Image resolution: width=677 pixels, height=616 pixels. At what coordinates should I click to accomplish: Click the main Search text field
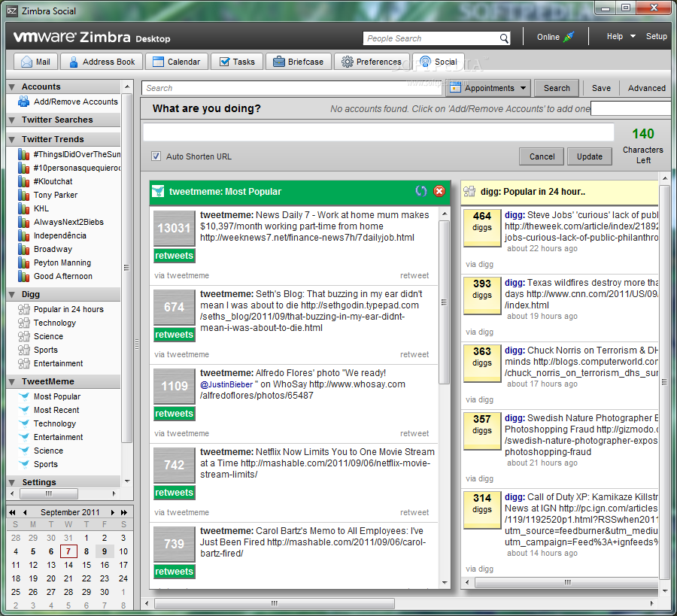click(292, 88)
